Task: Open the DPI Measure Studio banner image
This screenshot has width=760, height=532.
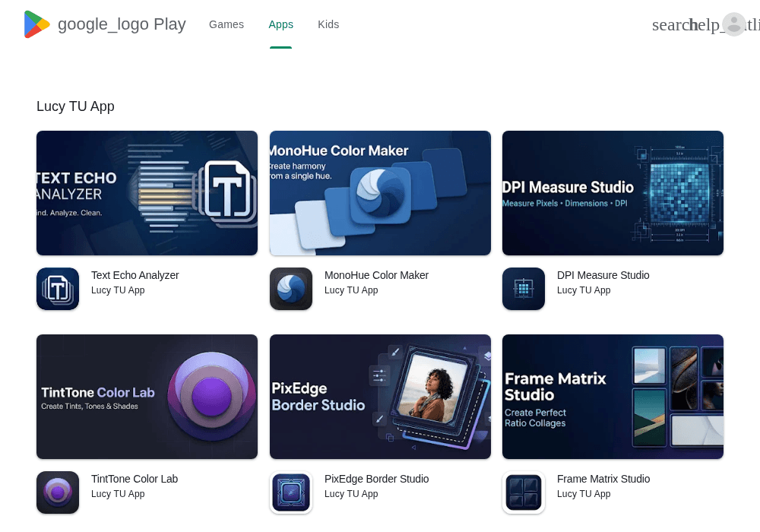Action: [613, 193]
